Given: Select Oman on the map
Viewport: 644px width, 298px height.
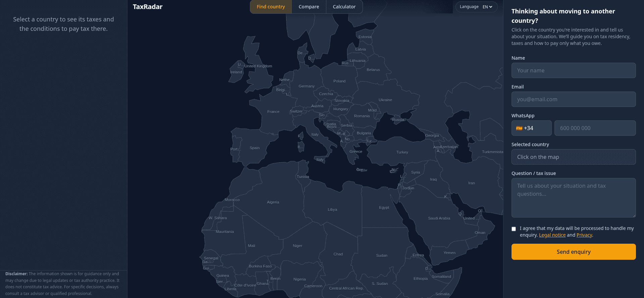Looking at the screenshot, I should point(480,233).
